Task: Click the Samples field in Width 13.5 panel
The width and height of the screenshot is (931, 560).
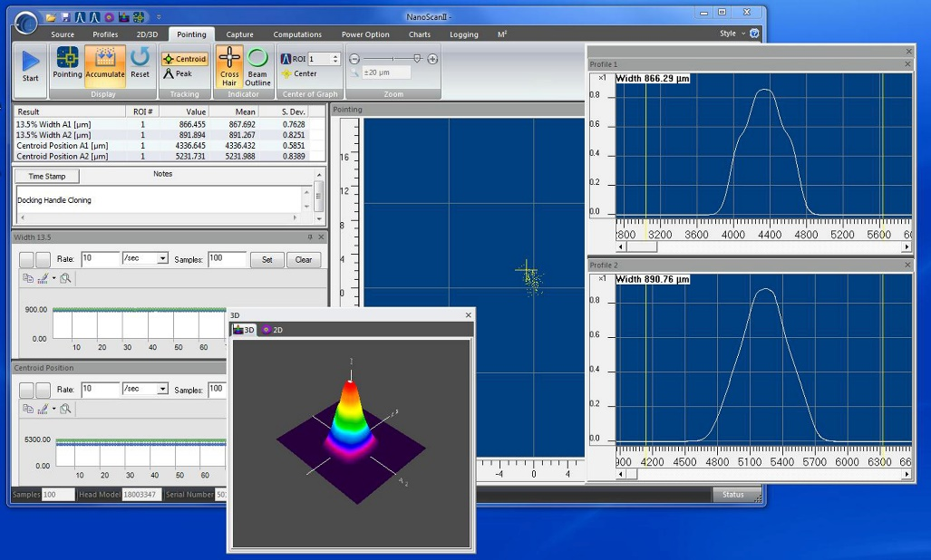Action: point(227,258)
